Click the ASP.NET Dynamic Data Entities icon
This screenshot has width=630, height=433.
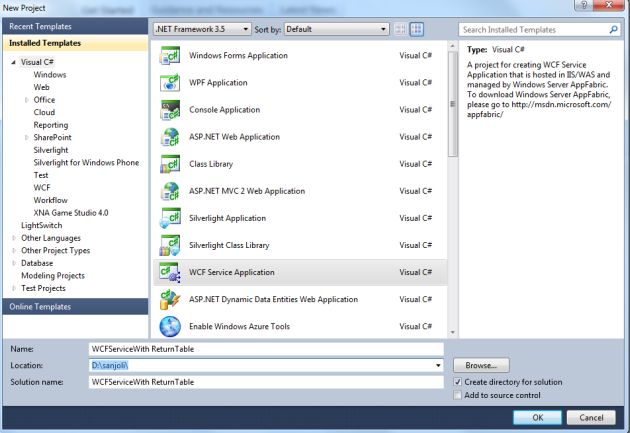[170, 300]
